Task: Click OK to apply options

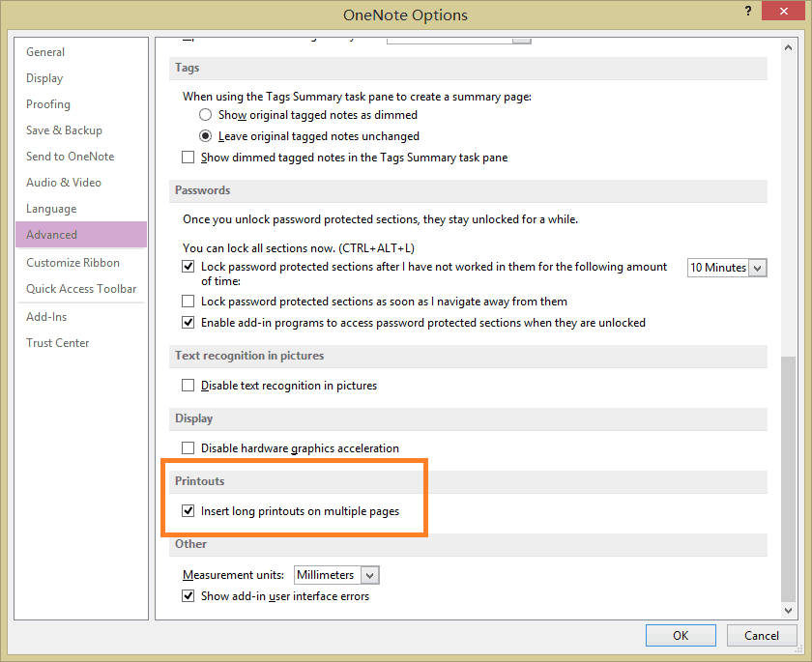Action: click(x=681, y=635)
